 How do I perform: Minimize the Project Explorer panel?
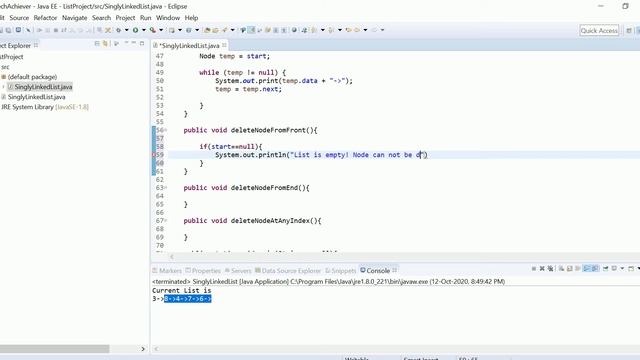(x=133, y=43)
